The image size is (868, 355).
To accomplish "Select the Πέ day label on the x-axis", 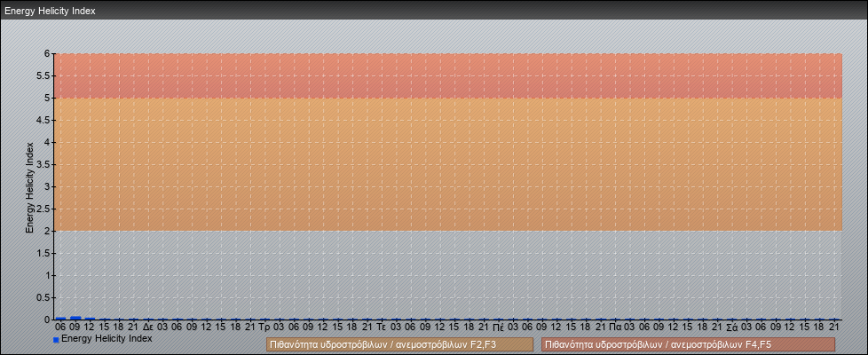I will coord(499,327).
